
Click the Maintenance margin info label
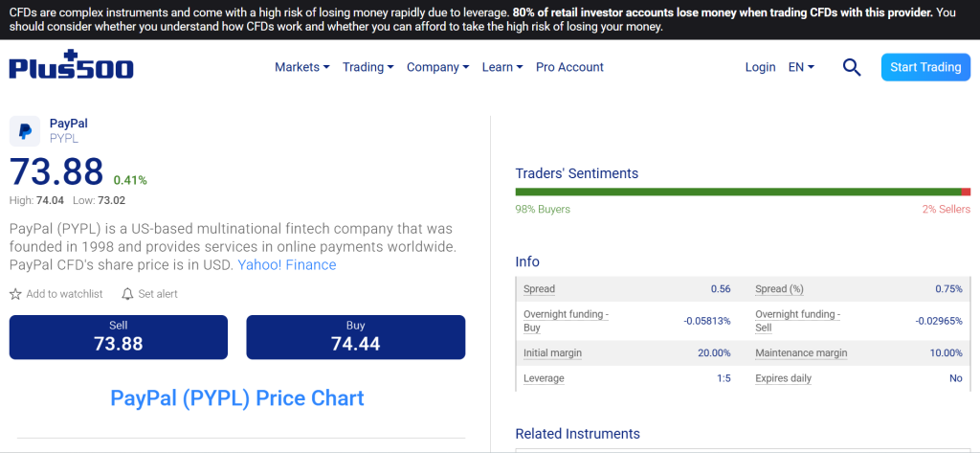pos(801,352)
